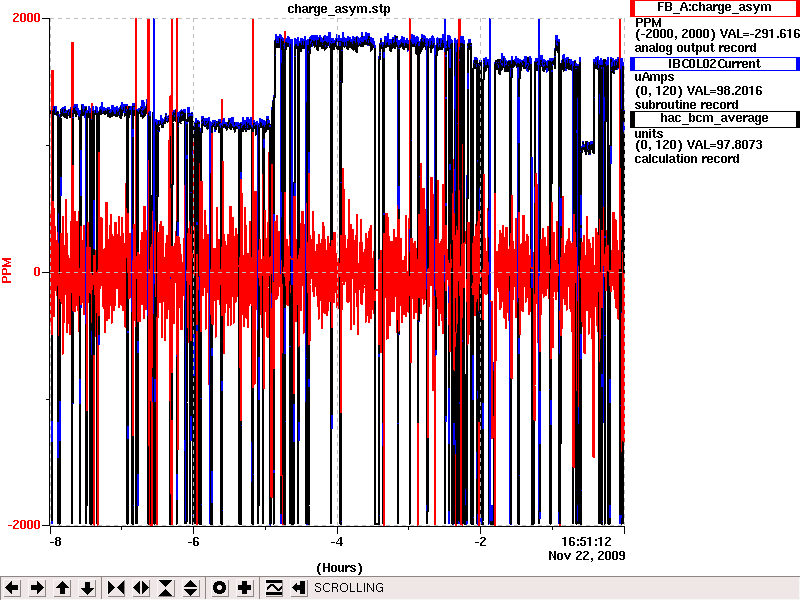
Task: Pan the plot left with the left arrow
Action: tap(12, 588)
